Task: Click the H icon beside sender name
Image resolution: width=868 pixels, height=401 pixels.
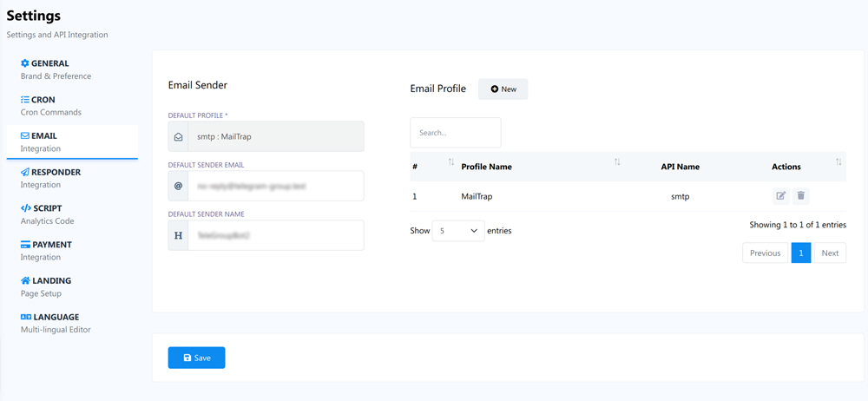Action: [x=179, y=235]
